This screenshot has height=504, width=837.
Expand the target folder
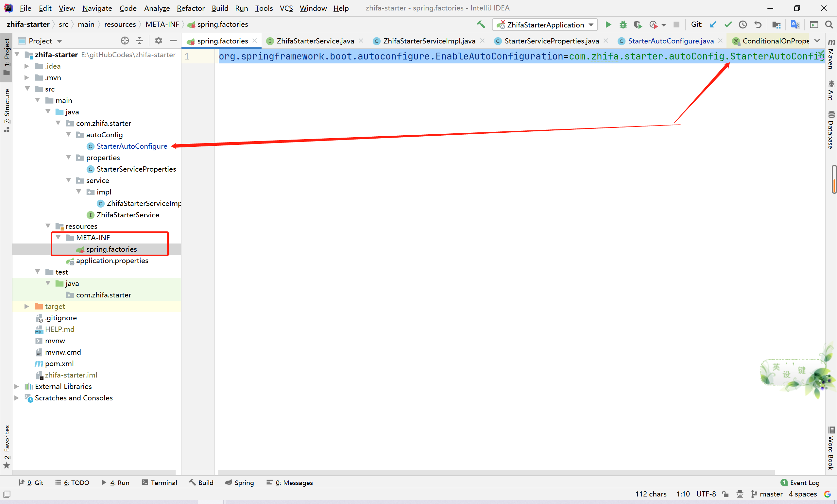(26, 306)
